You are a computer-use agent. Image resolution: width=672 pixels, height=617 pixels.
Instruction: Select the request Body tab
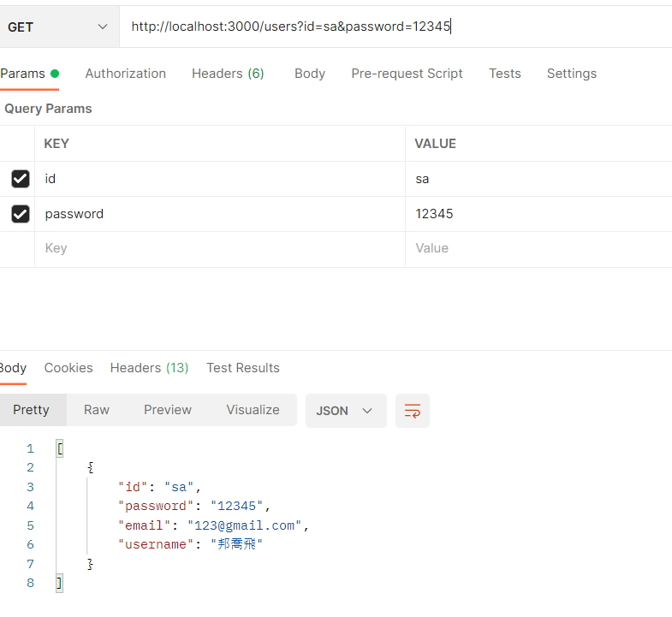(x=309, y=74)
